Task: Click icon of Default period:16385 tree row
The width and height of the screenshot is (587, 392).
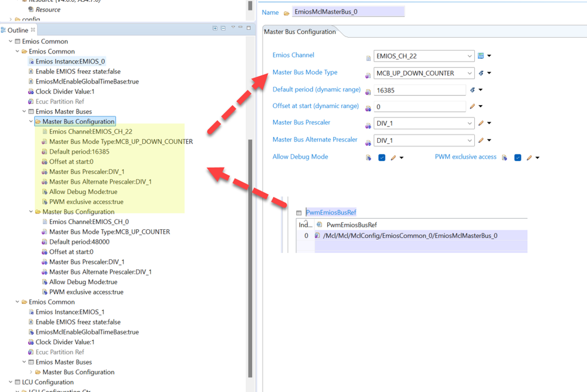Action: click(45, 152)
